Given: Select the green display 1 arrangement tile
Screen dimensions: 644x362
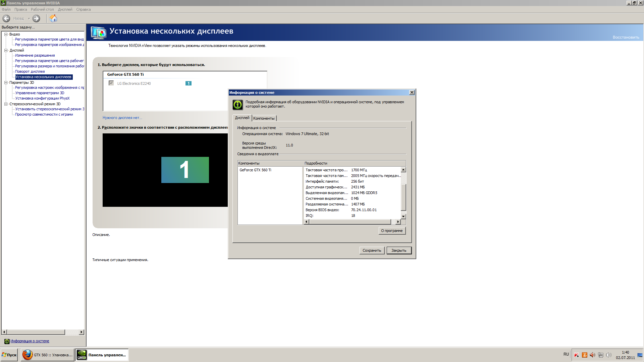Looking at the screenshot, I should pos(185,170).
